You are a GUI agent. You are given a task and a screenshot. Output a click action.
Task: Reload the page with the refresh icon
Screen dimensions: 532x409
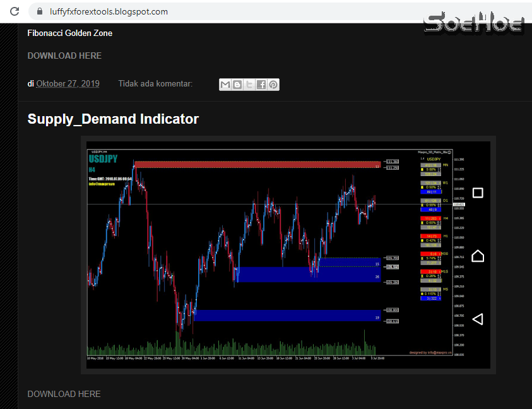[x=14, y=11]
